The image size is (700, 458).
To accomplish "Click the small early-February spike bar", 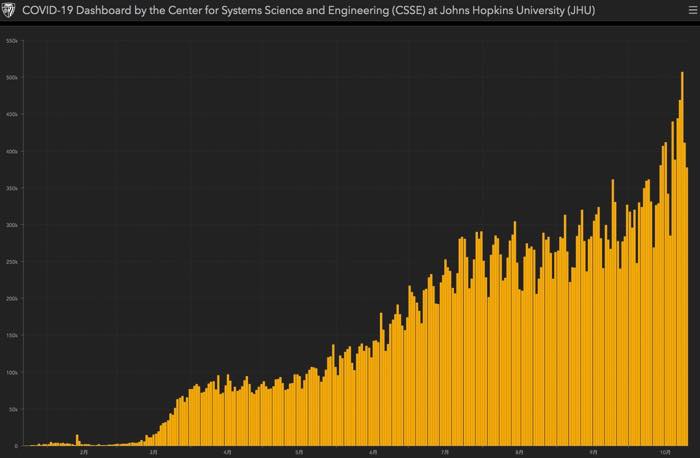I will 77,440.
